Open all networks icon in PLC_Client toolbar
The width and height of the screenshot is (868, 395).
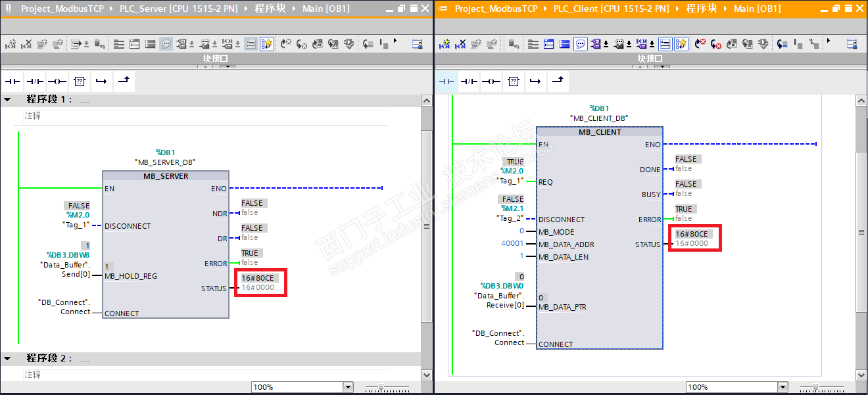tap(549, 44)
